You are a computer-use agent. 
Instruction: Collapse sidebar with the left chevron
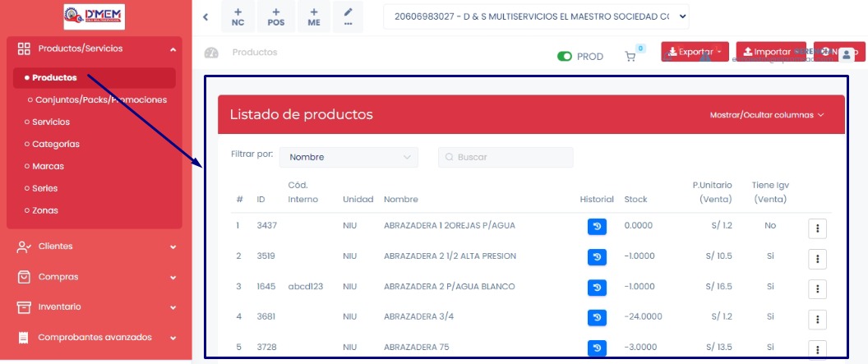[x=205, y=16]
